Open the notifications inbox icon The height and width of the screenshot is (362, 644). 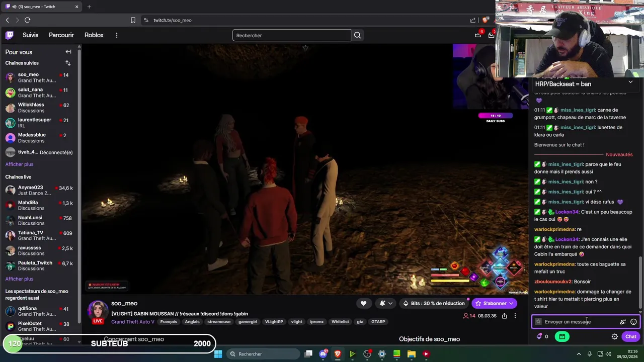(x=491, y=35)
